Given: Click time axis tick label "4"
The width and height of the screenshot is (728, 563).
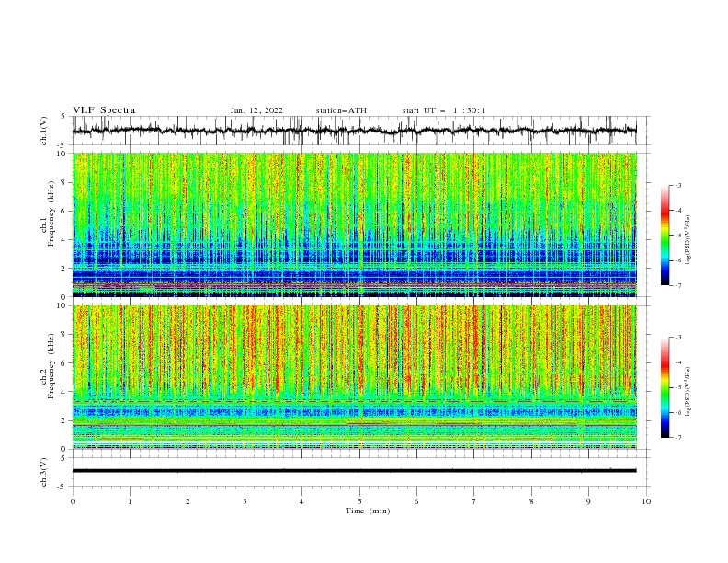Looking at the screenshot, I should point(301,501).
